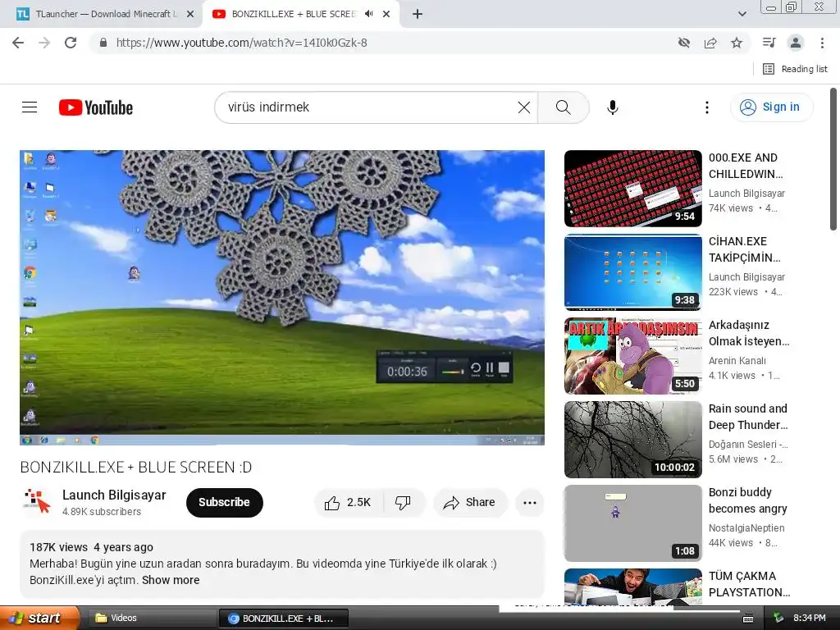Open the Launch Bilgisayar channel name link
This screenshot has height=630, width=840.
[x=113, y=495]
